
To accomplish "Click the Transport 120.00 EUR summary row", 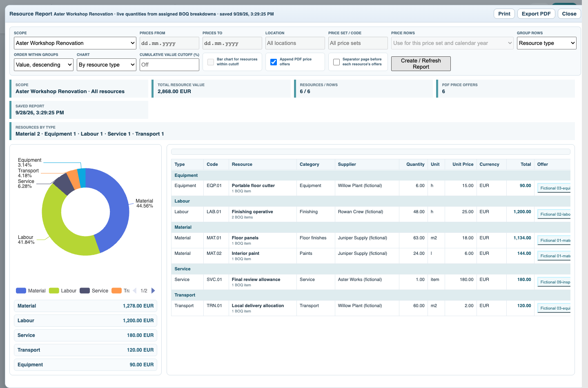I will tap(85, 350).
